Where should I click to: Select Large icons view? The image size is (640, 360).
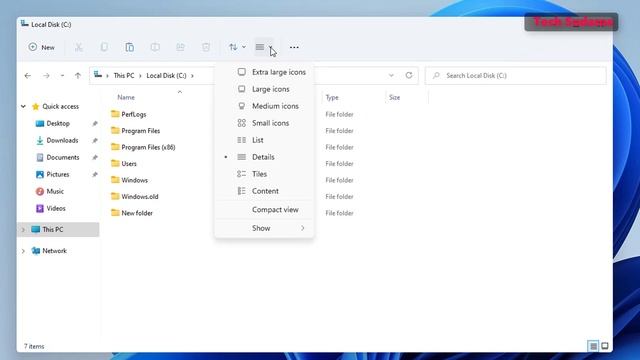[x=264, y=89]
